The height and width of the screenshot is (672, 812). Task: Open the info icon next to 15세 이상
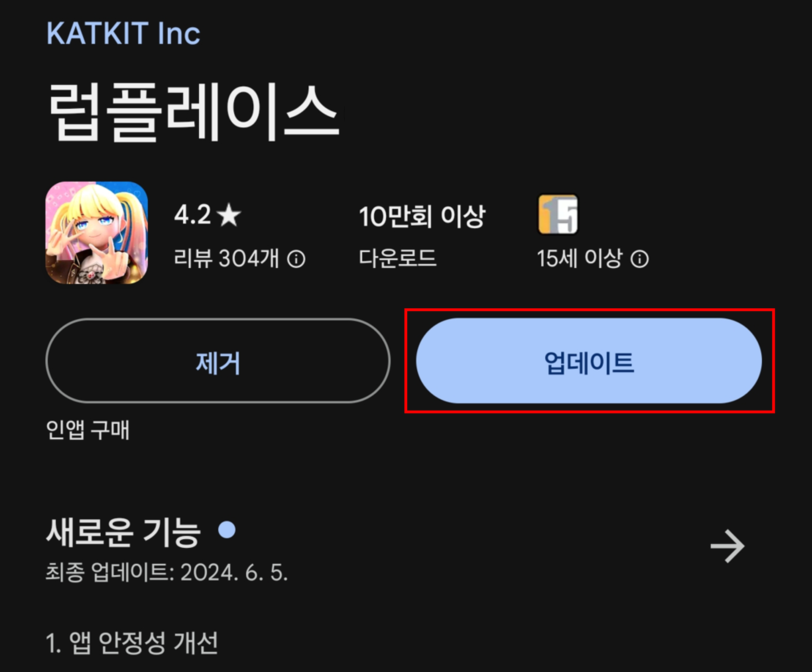(639, 258)
